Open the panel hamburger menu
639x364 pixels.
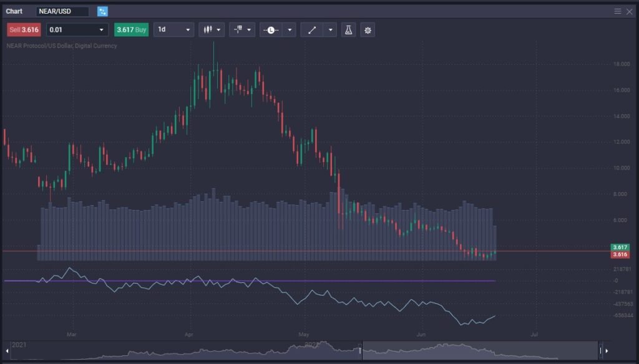[618, 11]
